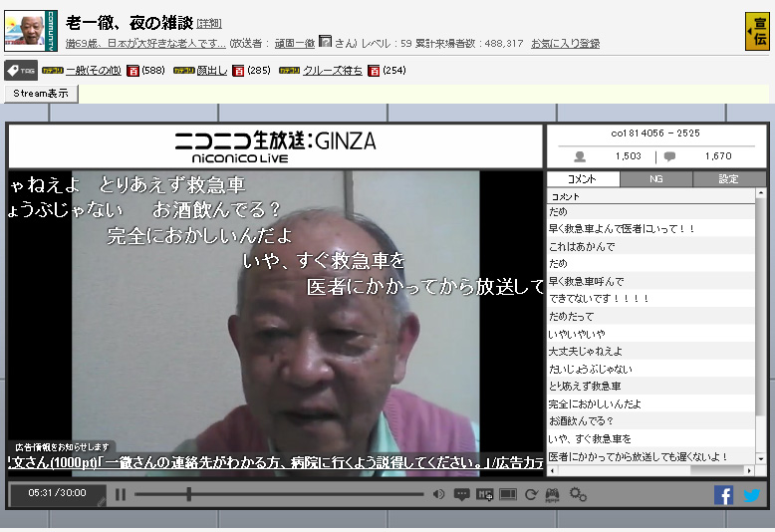Click the category badge before クルーズ待ち
Screen dimensions: 775x532
coord(290,71)
